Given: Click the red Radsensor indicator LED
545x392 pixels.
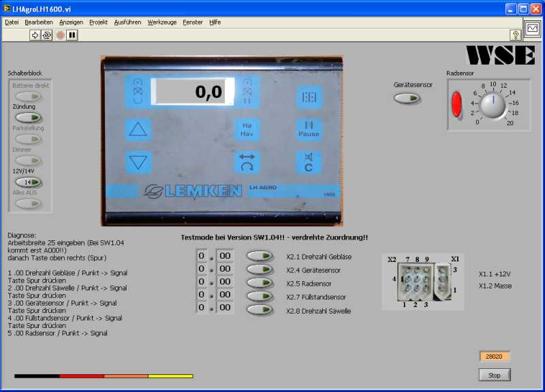Looking at the screenshot, I should 456,104.
